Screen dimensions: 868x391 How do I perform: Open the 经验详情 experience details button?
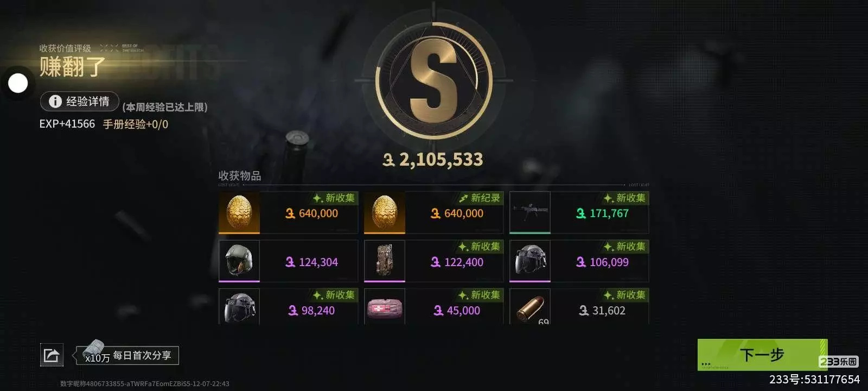coord(80,102)
